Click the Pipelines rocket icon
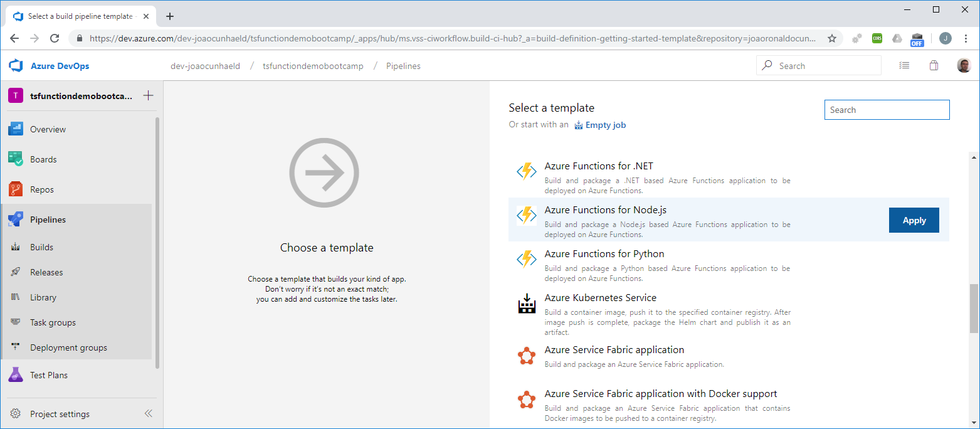 pyautogui.click(x=16, y=220)
